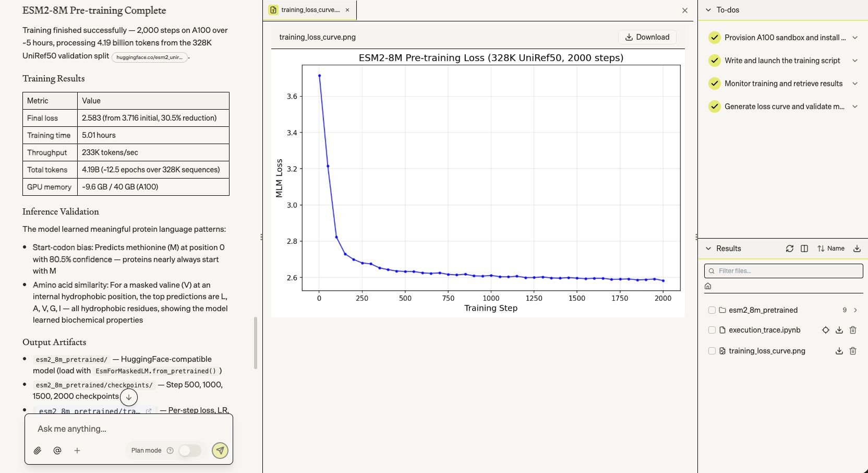
Task: Click the 'GPU memory' table cell
Action: tap(50, 187)
